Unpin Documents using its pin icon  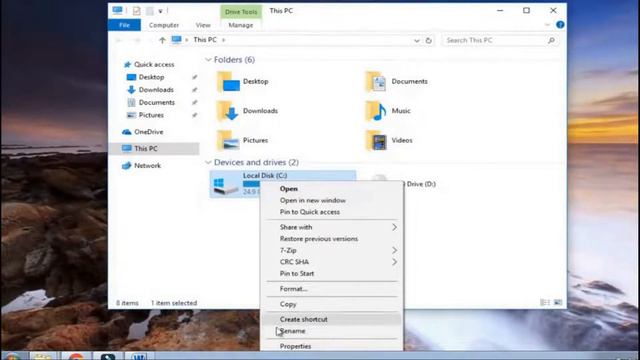pos(195,102)
